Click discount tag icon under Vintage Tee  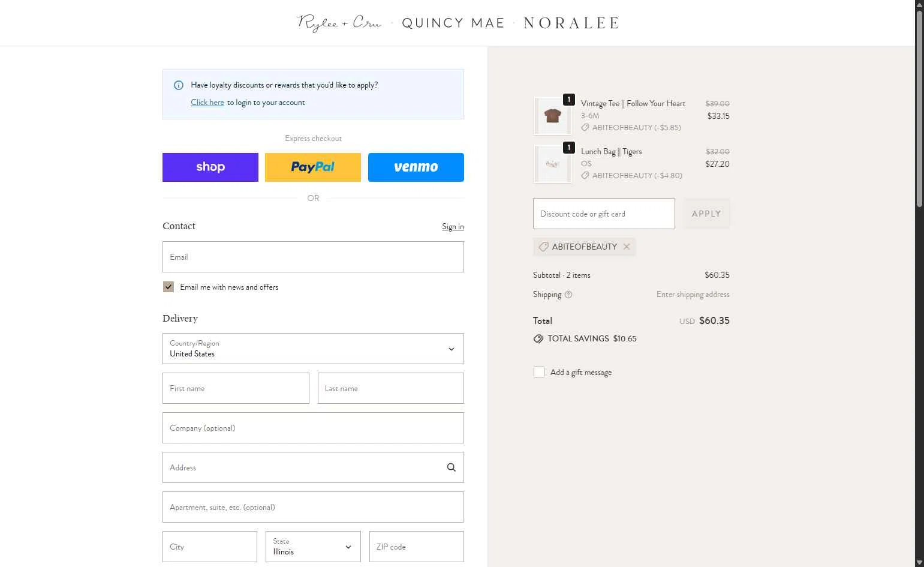pos(585,128)
